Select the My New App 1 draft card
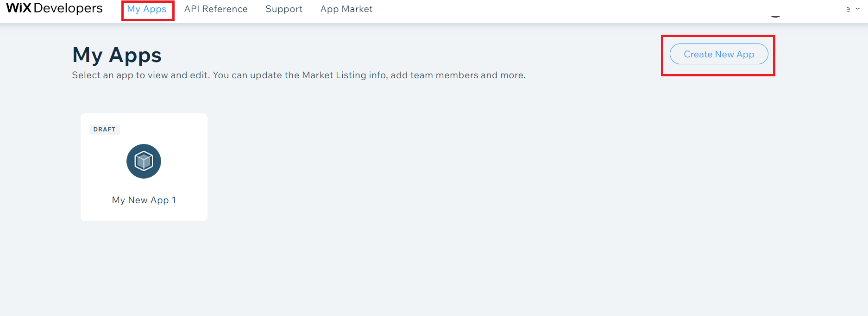Viewport: 868px width, 316px height. 144,167
